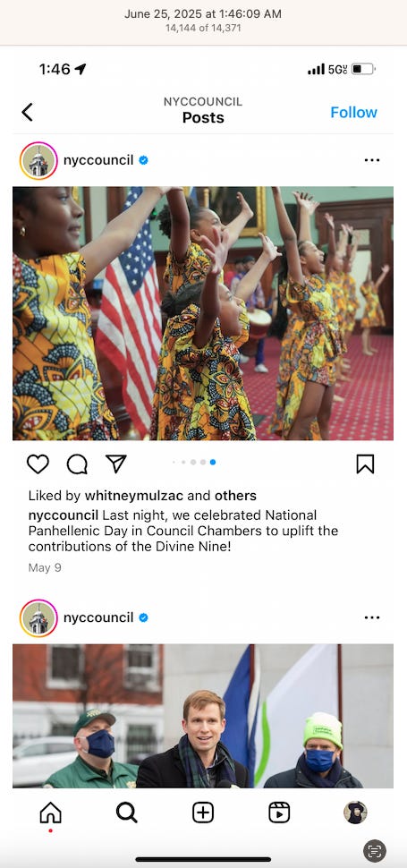Share the dancers post via paper plane
This screenshot has height=868, width=407.
coord(116,464)
